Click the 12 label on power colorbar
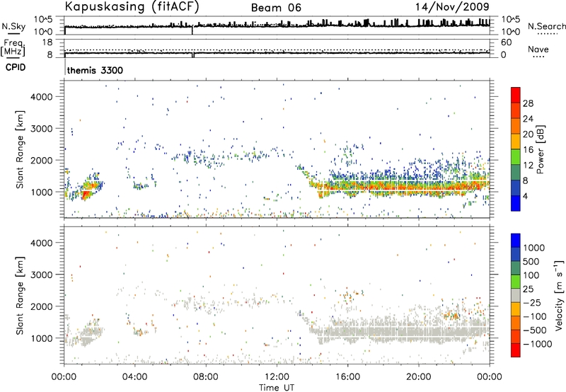566x392 pixels. pyautogui.click(x=528, y=166)
